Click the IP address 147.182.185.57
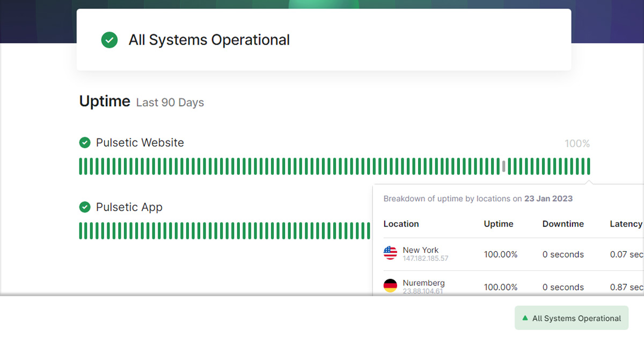The height and width of the screenshot is (338, 644). coord(426,259)
